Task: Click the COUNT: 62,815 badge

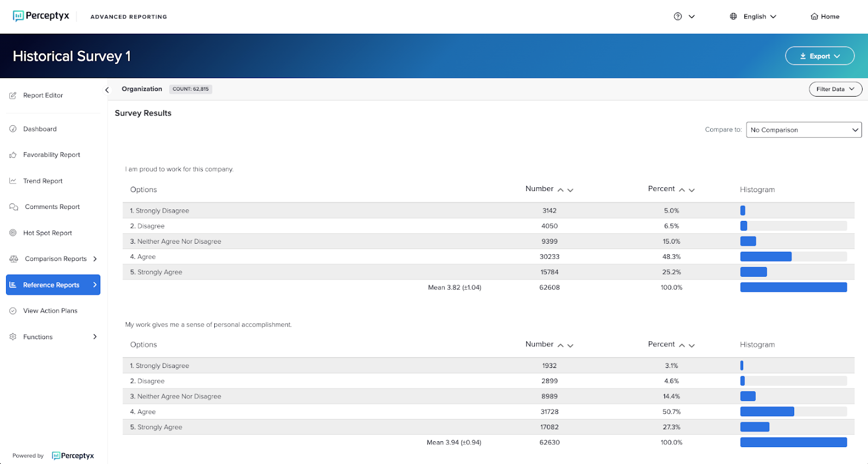Action: [x=190, y=89]
